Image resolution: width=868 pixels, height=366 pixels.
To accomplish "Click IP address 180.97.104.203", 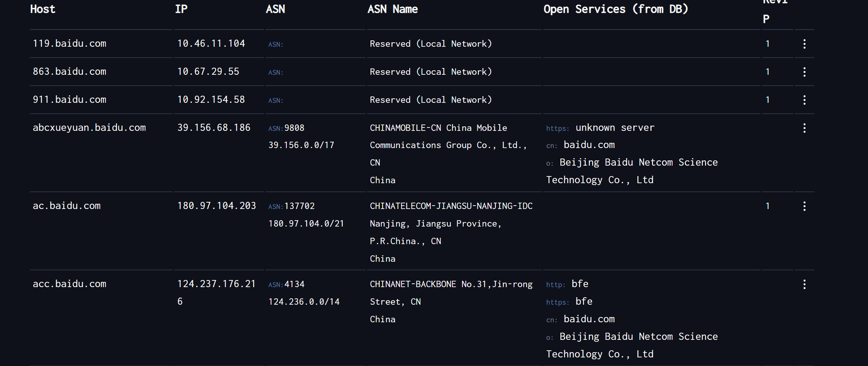I will [x=216, y=206].
